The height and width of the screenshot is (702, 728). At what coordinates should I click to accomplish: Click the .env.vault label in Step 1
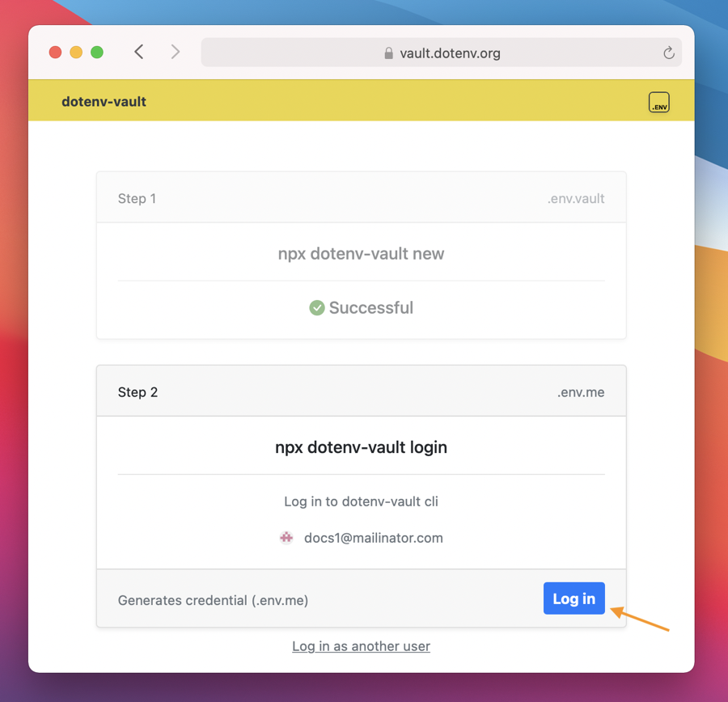[577, 197]
